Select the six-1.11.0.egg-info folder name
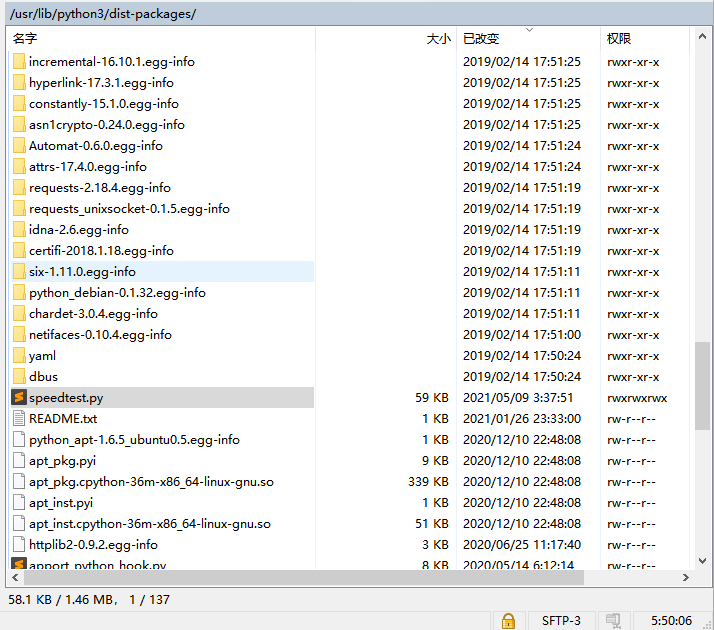The image size is (714, 630). [82, 272]
